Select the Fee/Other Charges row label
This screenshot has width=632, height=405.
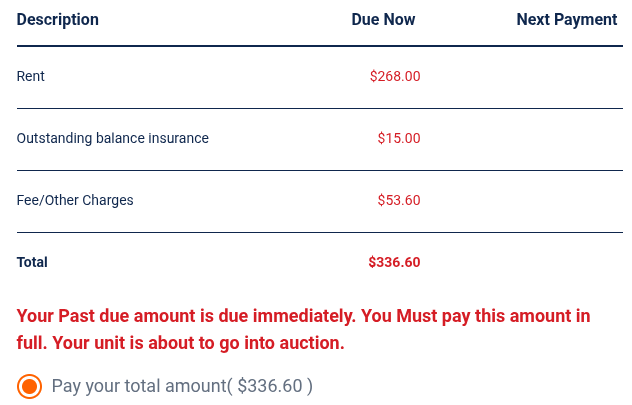tap(75, 200)
